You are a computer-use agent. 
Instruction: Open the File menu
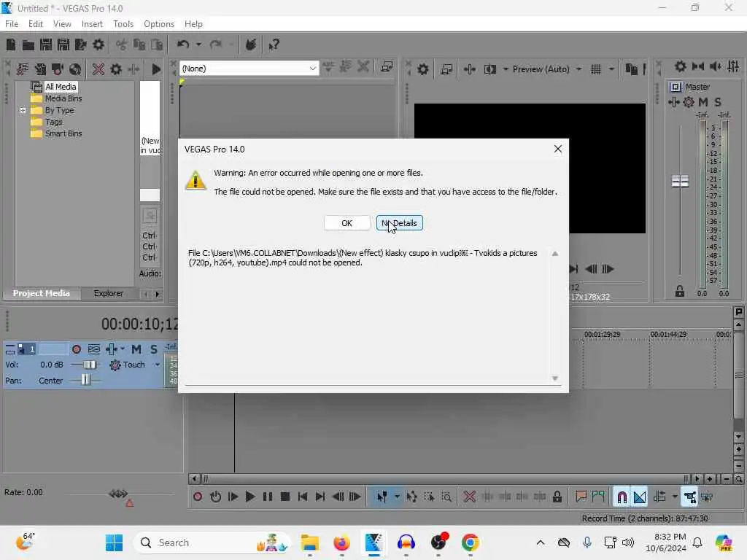click(x=12, y=24)
